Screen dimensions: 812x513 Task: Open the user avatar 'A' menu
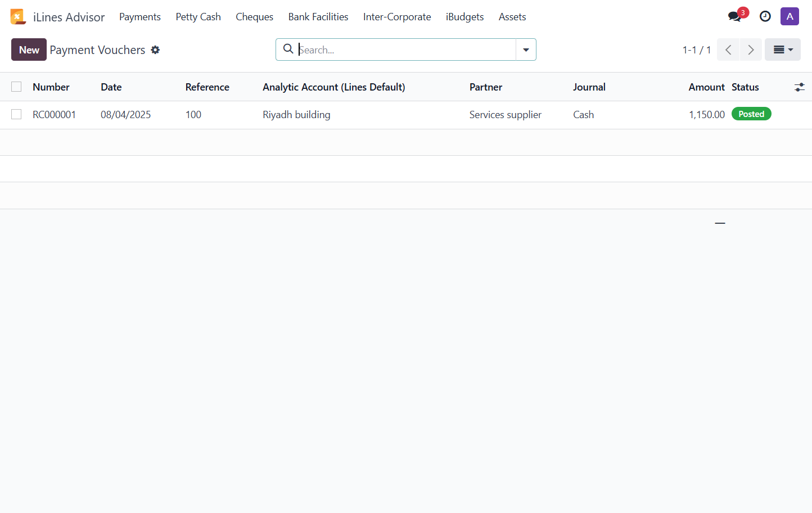[x=790, y=16]
